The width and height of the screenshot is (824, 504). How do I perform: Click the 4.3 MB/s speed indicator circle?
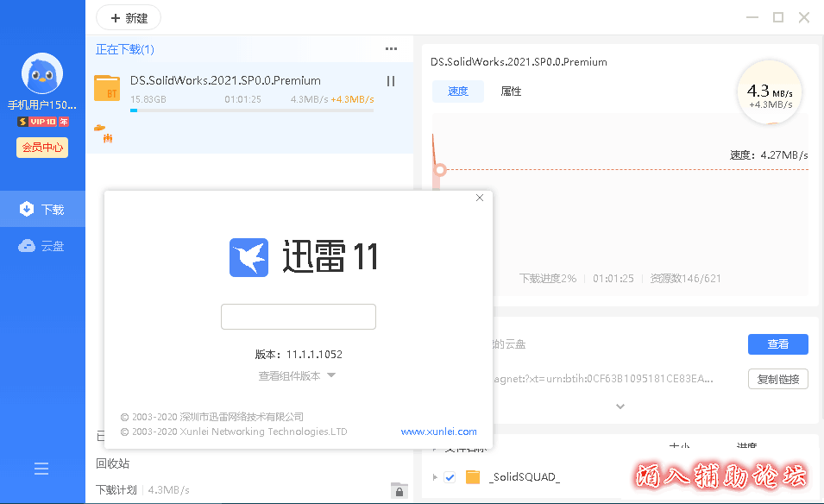pos(770,93)
